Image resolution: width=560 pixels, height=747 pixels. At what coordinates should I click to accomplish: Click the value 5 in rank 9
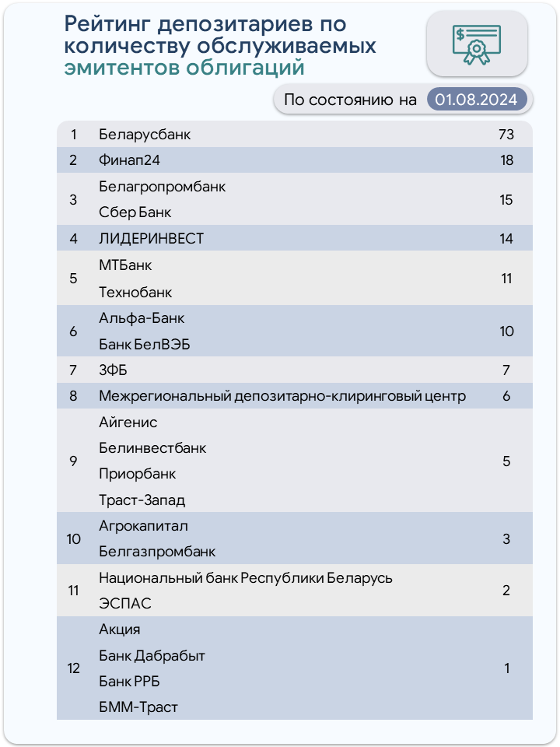[x=506, y=461]
